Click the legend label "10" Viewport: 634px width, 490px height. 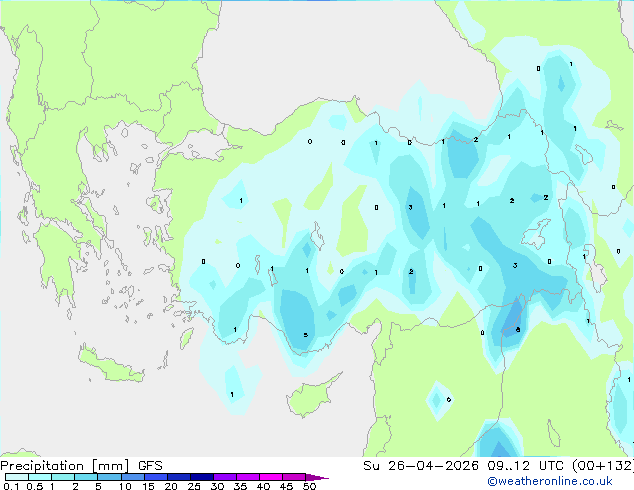pos(125,486)
